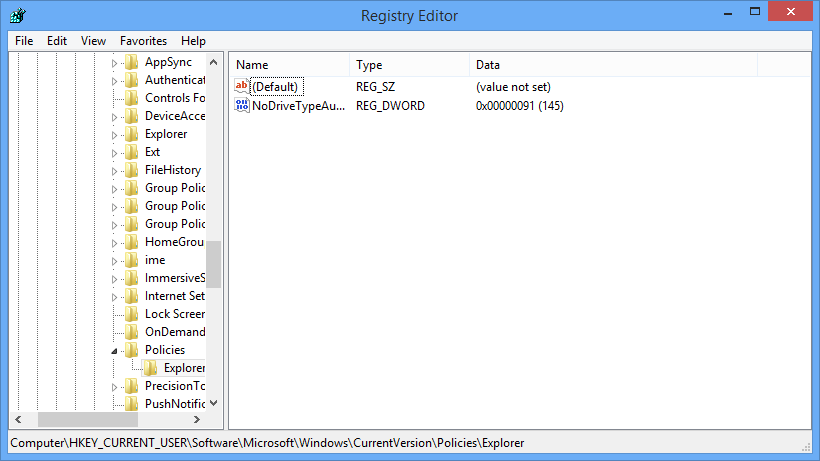Viewport: 820px width, 461px height.
Task: Click the Lock Screen folder icon
Action: pyautogui.click(x=132, y=314)
